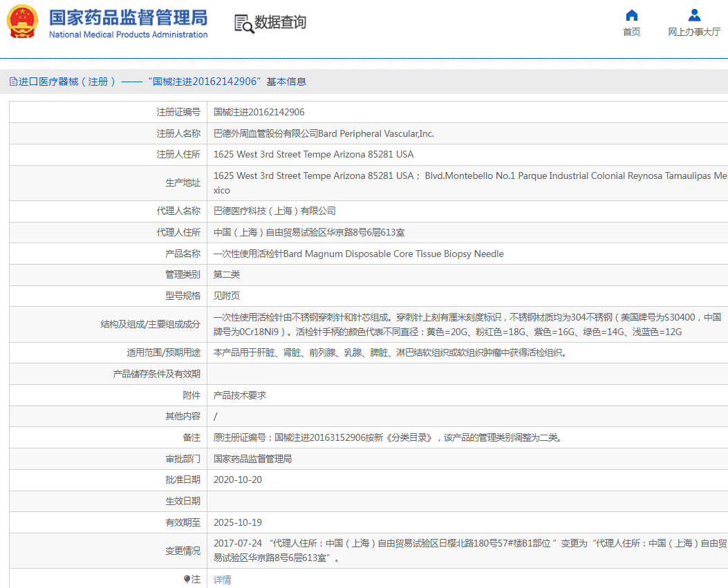Select composition text about 304不锈钢
The image size is (728, 588).
[467, 324]
